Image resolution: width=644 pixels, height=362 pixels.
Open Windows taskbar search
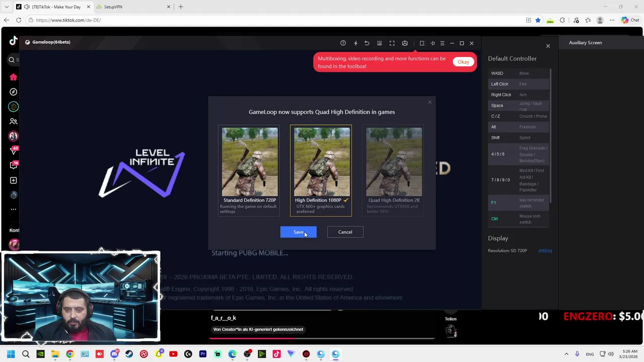coord(26,354)
